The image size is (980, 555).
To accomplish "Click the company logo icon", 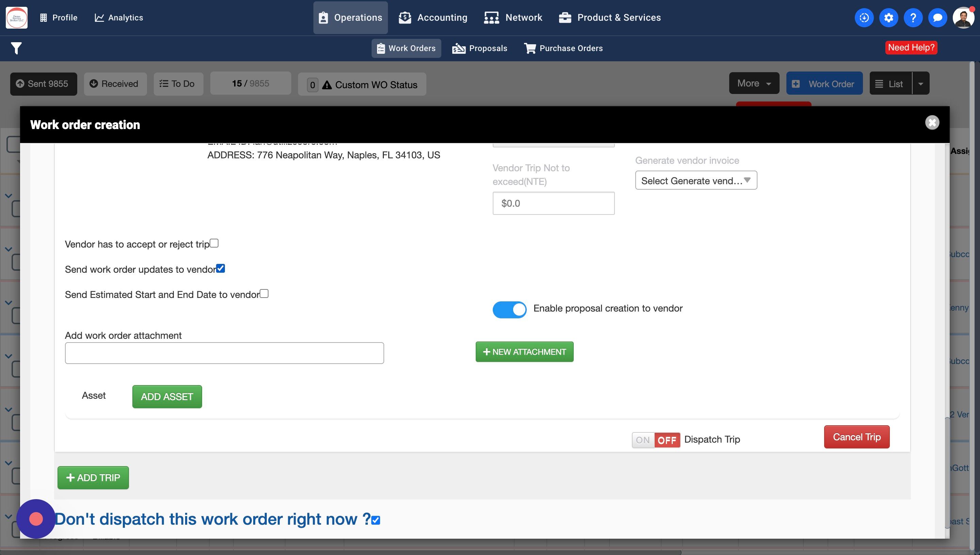I will (17, 17).
